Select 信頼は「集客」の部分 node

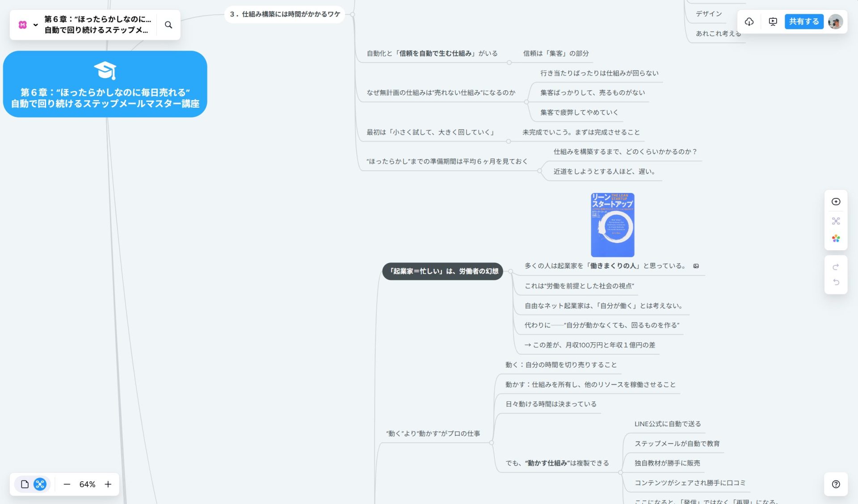point(556,53)
